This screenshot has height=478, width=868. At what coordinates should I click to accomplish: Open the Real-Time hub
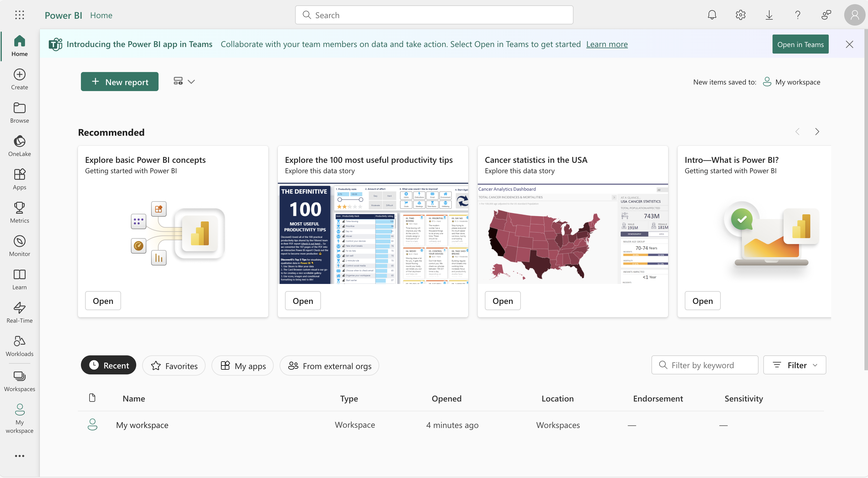(20, 313)
